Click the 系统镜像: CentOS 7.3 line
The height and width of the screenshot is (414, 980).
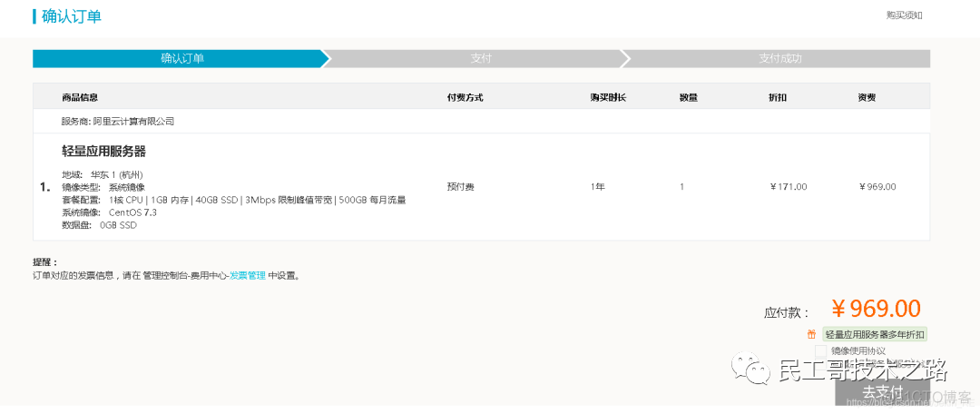(x=109, y=212)
